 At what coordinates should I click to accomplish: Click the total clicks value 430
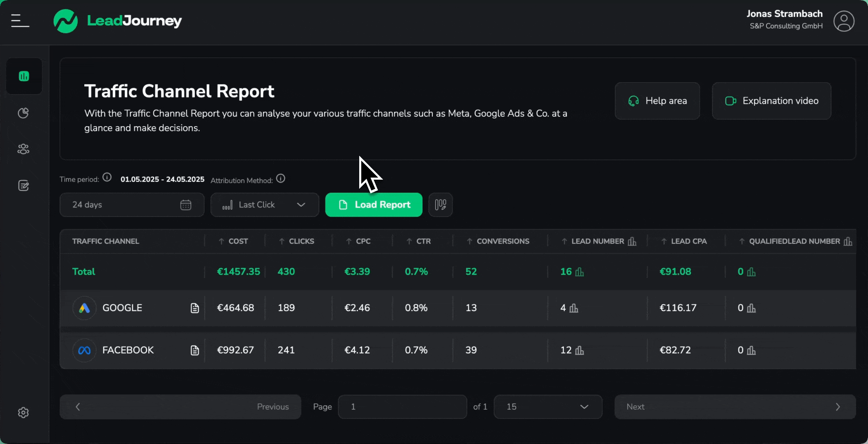(x=286, y=272)
